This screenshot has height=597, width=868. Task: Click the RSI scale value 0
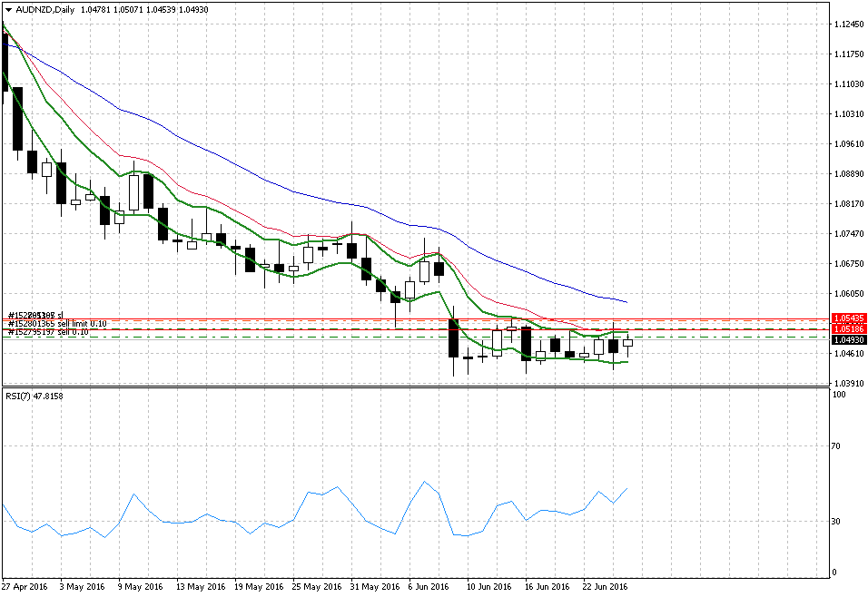click(835, 573)
